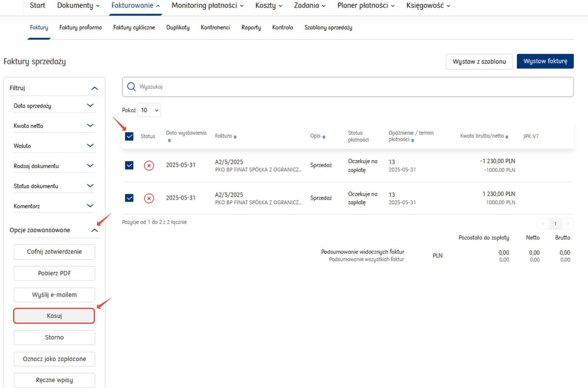The width and height of the screenshot is (588, 388).
Task: Open the Faktury cykliczne tab
Action: (134, 28)
